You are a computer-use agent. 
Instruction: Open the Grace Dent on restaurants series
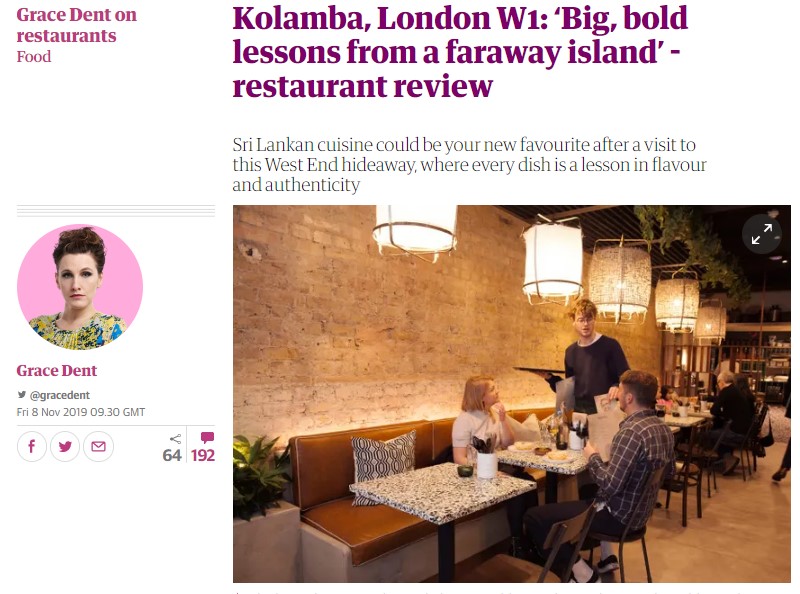(77, 25)
